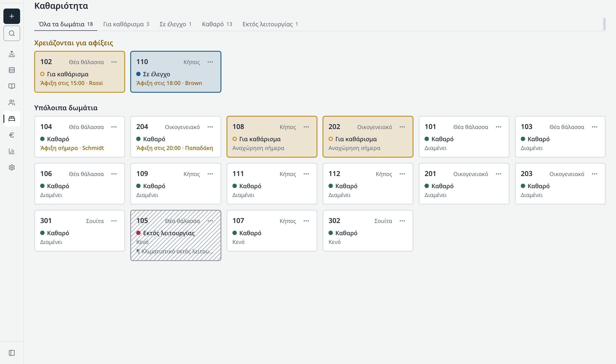Image resolution: width=616 pixels, height=364 pixels.
Task: Open the three-dot menu on room 108
Action: (306, 127)
